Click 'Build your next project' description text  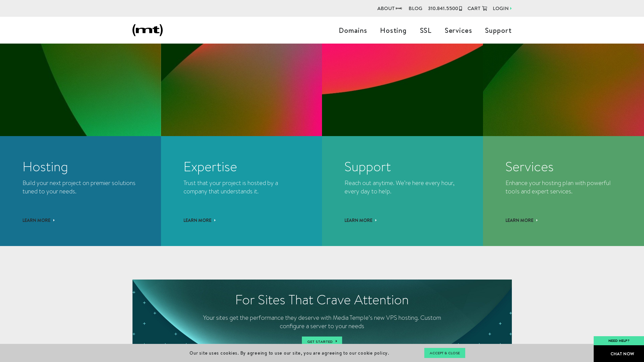click(x=79, y=187)
